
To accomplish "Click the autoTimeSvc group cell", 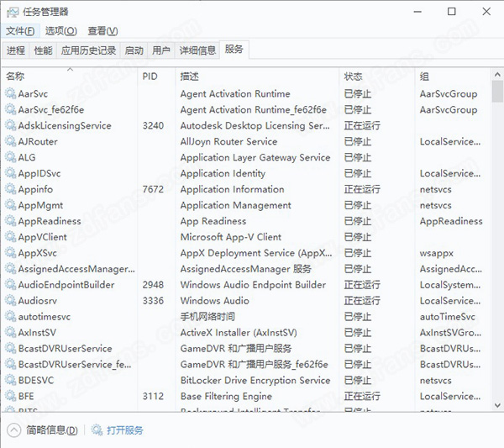I will pyautogui.click(x=448, y=317).
